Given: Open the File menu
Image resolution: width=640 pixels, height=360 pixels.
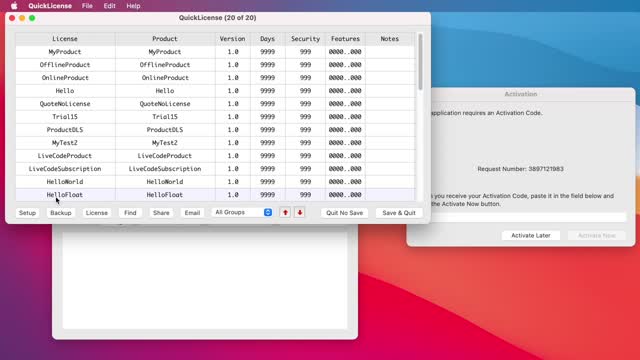Looking at the screenshot, I should (87, 6).
